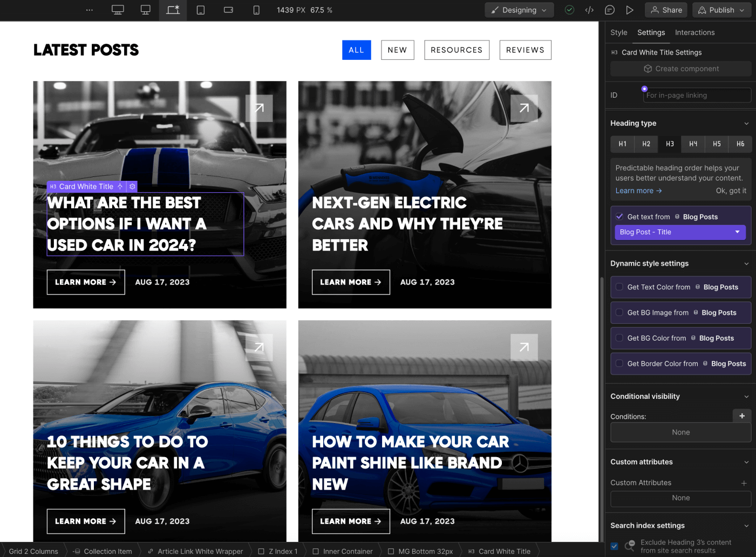Enter preview mode with the play icon
Viewport: 756px width, 557px height.
tap(629, 10)
